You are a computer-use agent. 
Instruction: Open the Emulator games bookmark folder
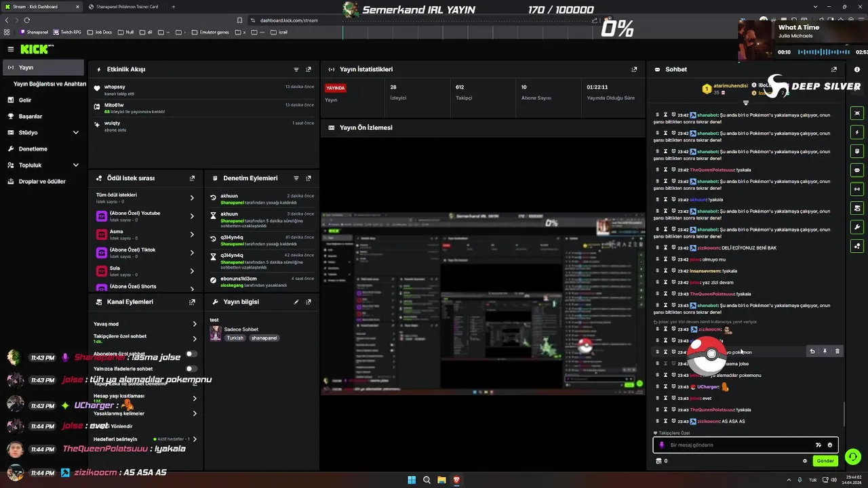pyautogui.click(x=211, y=32)
